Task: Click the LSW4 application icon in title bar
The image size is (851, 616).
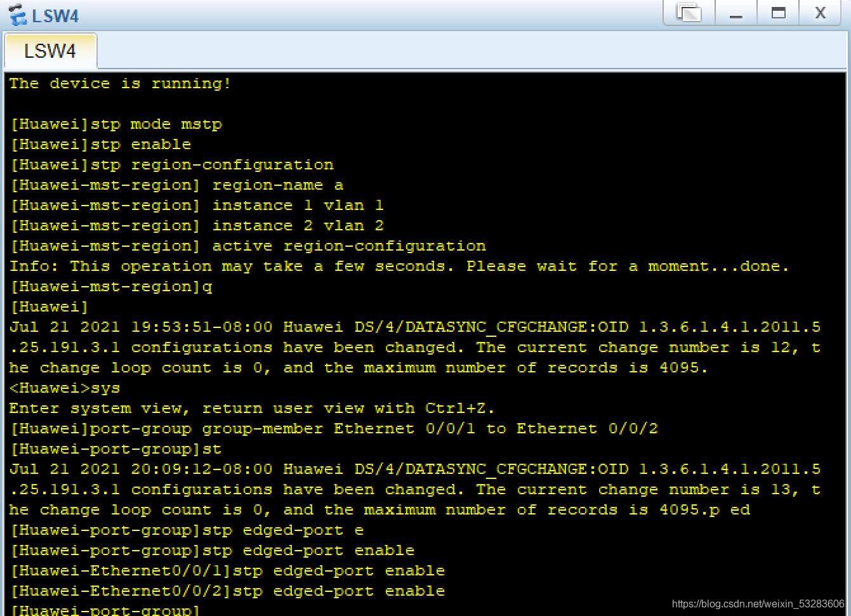Action: tap(17, 15)
